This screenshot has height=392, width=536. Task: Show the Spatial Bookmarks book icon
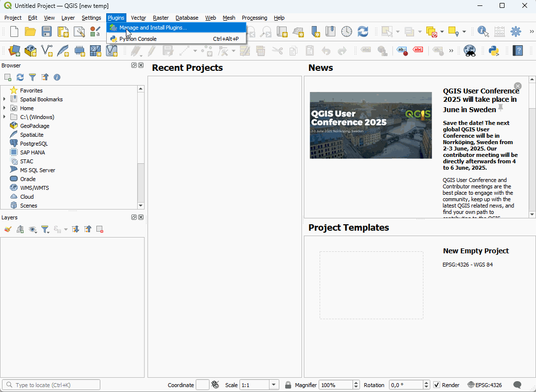coord(330,31)
